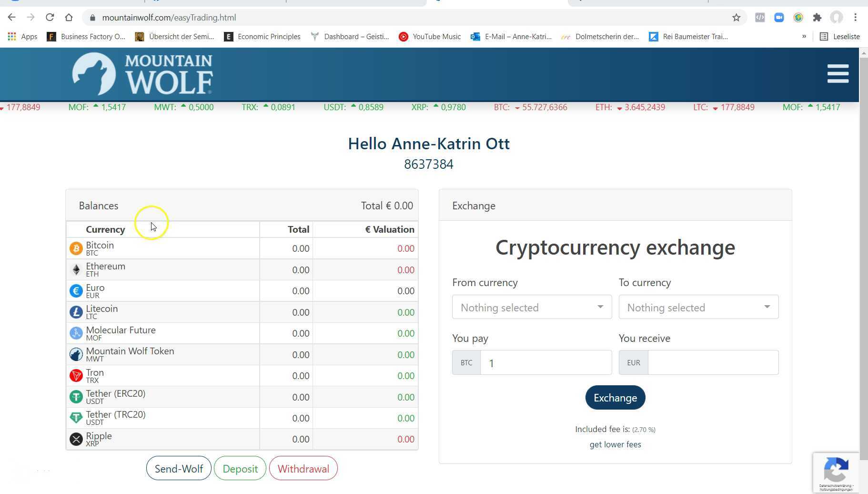Open the Chrome three-dot menu
This screenshot has height=494, width=868.
tap(856, 18)
